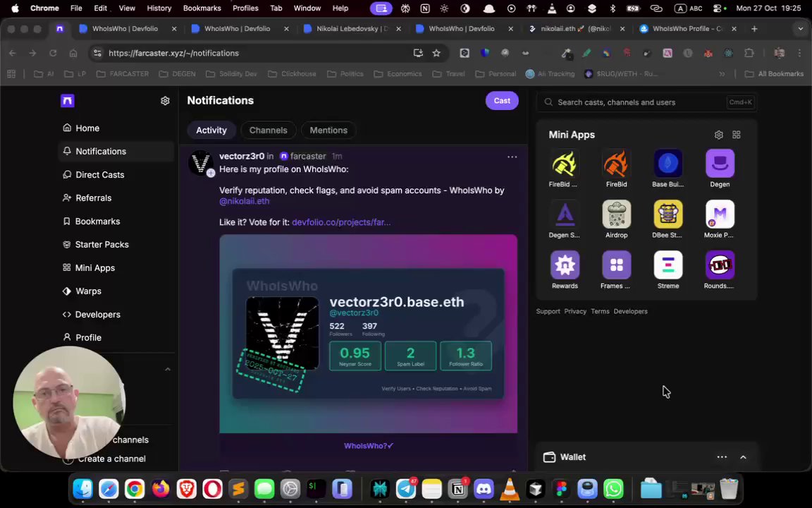The image size is (812, 508).
Task: Collapse Wallet panel chevron
Action: [743, 457]
